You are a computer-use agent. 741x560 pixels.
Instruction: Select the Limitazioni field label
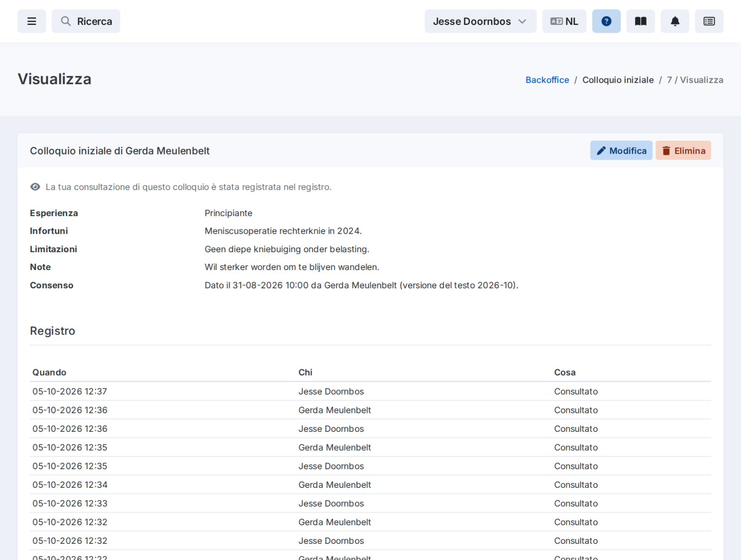53,249
